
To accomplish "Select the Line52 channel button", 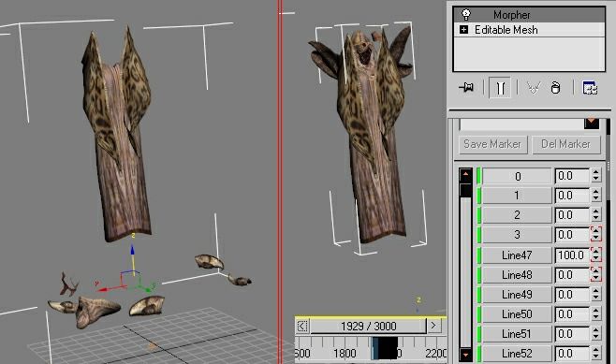I will pos(517,354).
